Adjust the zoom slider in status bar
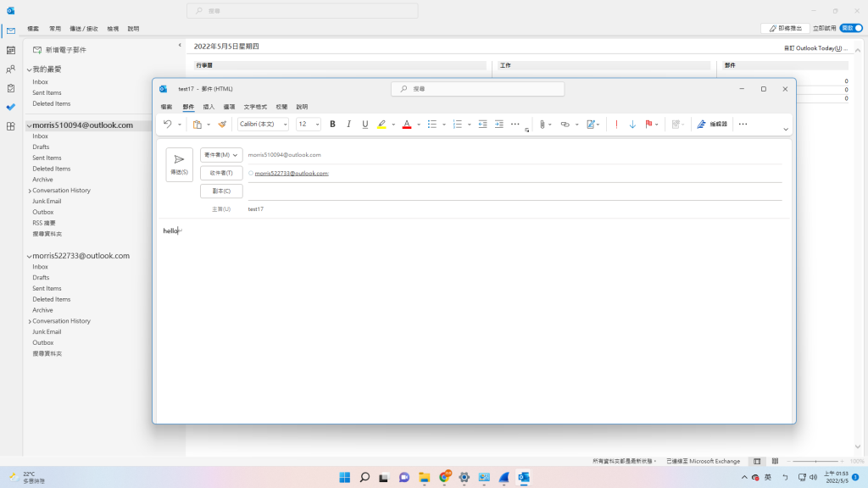The image size is (868, 488). point(815,461)
